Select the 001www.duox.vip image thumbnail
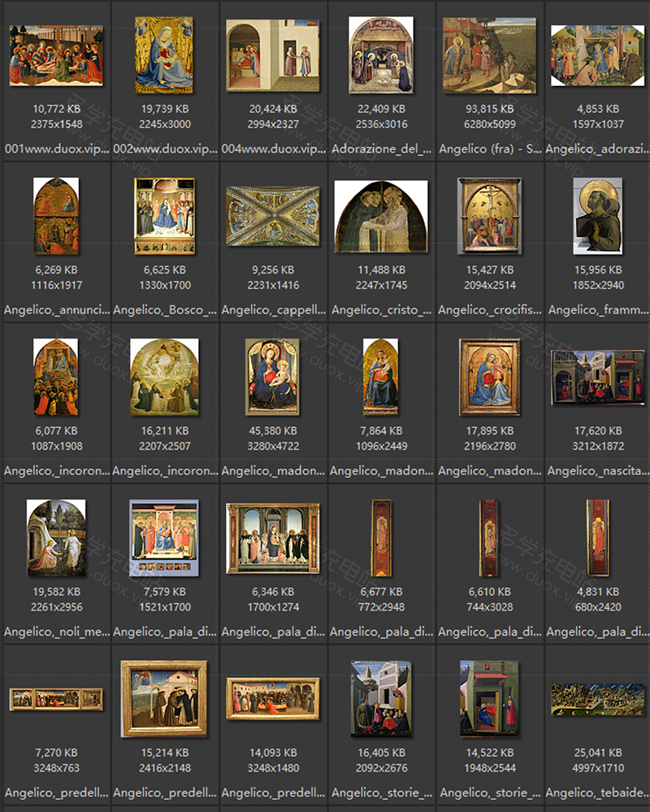The height and width of the screenshot is (812, 650). 55,55
